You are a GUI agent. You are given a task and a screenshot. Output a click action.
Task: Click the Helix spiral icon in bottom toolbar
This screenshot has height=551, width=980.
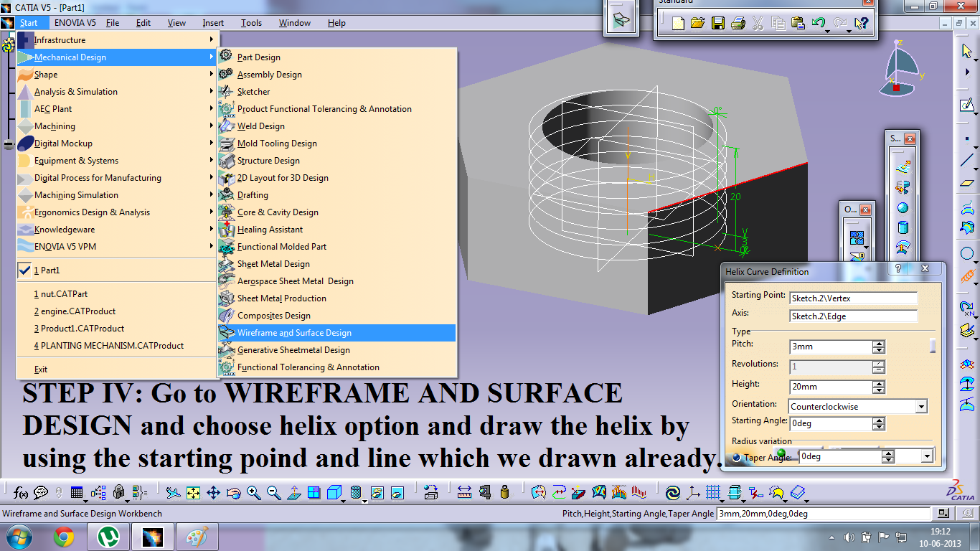673,493
